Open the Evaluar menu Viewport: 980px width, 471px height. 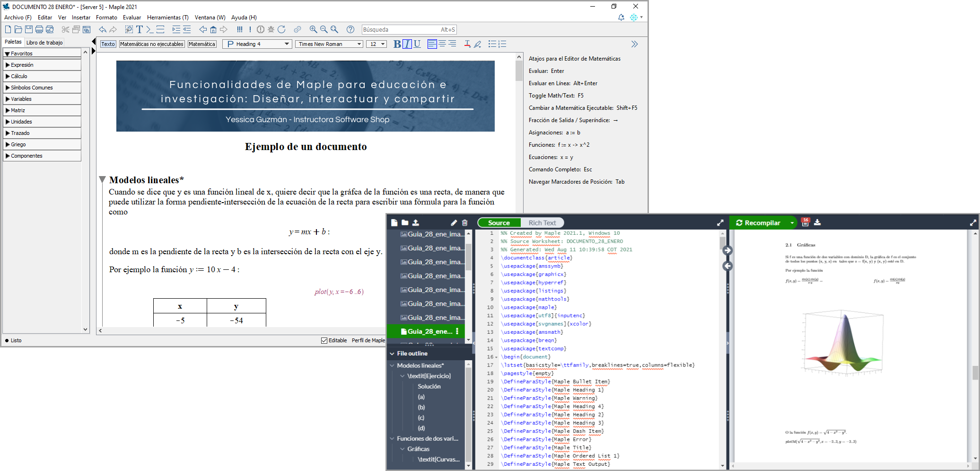click(x=132, y=18)
